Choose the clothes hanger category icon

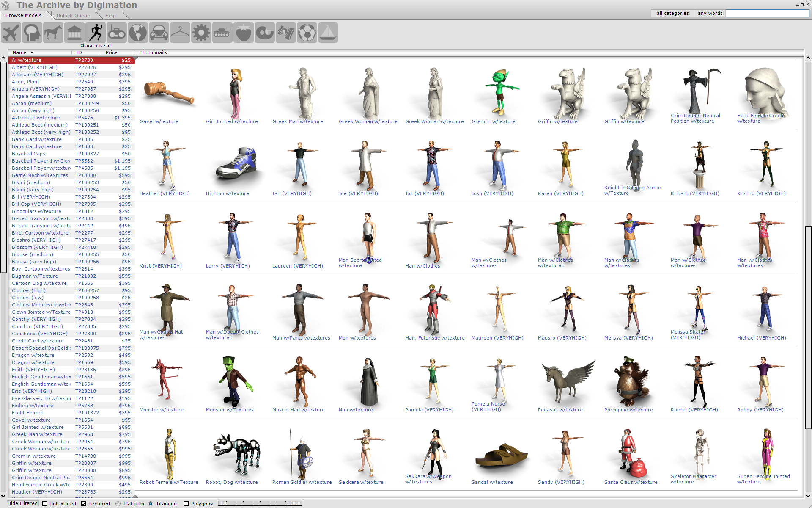(x=180, y=33)
